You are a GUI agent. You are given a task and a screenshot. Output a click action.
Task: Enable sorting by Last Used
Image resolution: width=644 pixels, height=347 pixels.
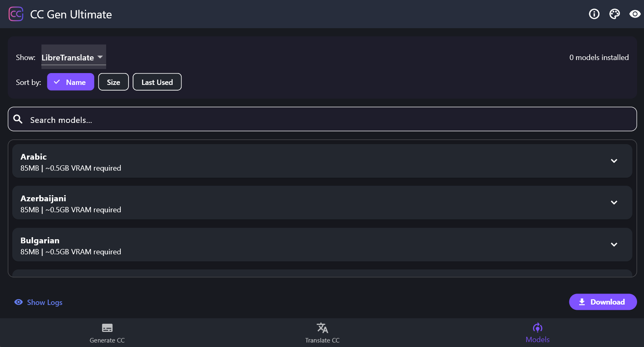click(157, 82)
